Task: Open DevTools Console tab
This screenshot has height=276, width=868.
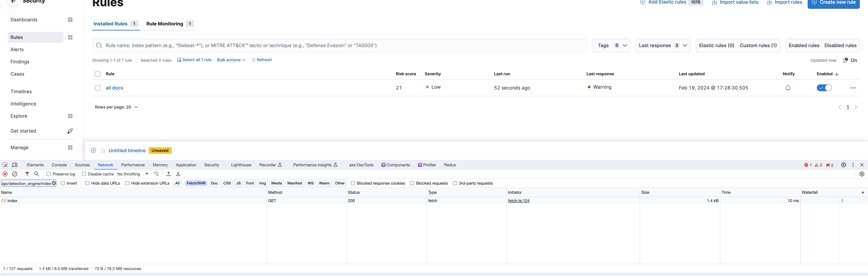Action: pos(59,165)
